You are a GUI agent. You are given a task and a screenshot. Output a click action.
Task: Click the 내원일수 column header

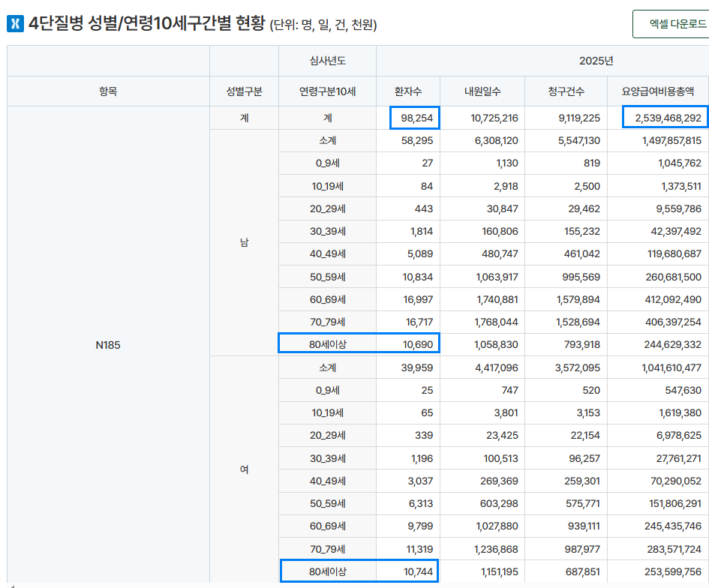click(x=482, y=91)
